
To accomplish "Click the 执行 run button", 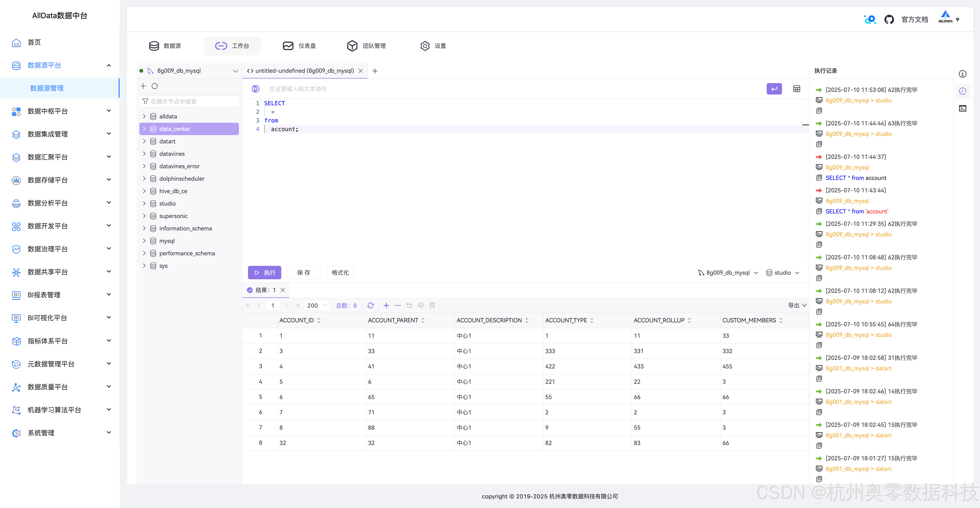I will [x=264, y=273].
